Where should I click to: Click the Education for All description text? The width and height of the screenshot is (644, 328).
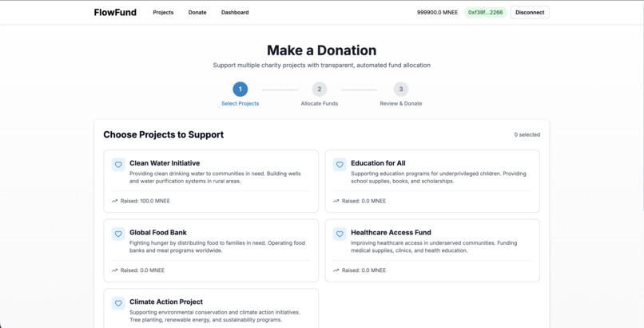coord(438,178)
